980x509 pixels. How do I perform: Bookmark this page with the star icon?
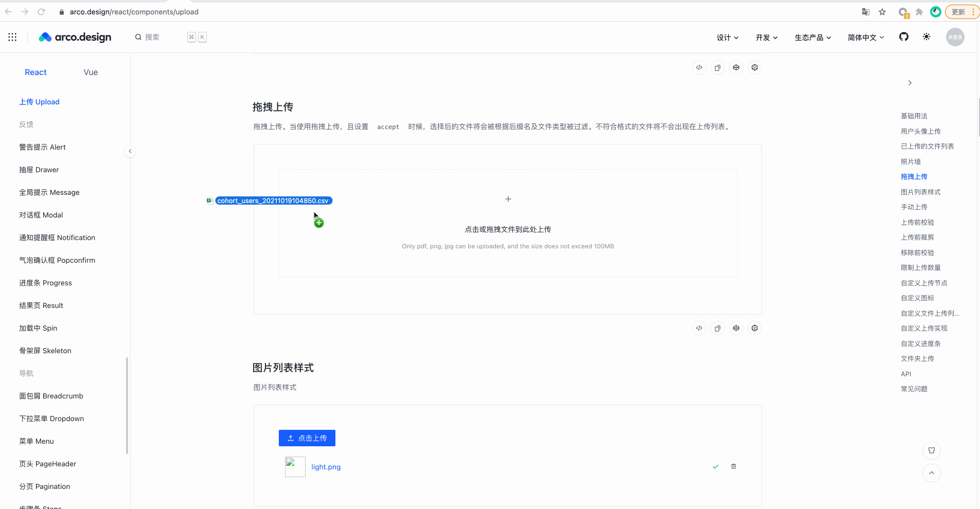point(882,12)
